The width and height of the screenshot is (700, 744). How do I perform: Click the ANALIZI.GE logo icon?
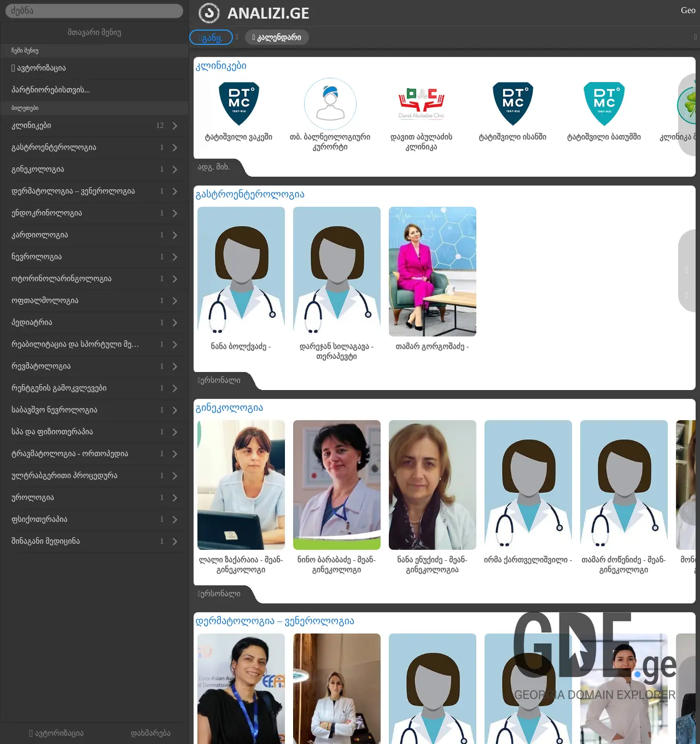[209, 13]
